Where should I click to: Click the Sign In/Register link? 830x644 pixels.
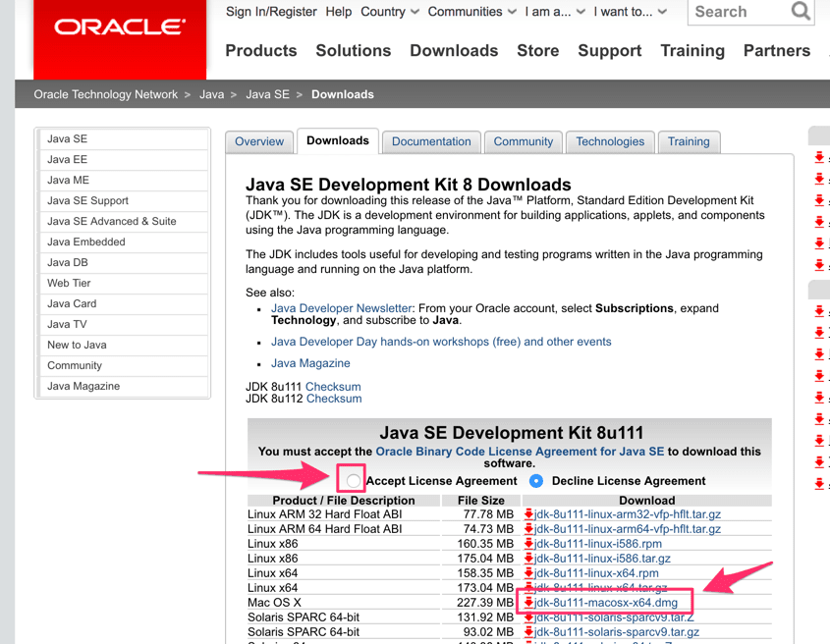271,12
